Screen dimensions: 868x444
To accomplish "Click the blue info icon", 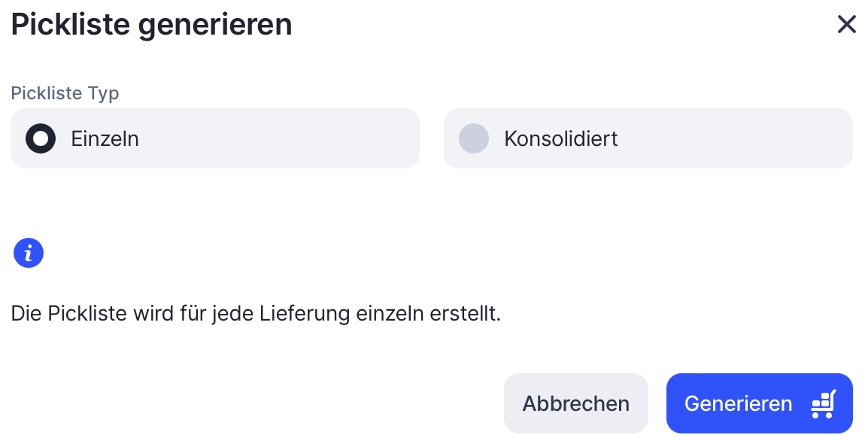I will (29, 254).
